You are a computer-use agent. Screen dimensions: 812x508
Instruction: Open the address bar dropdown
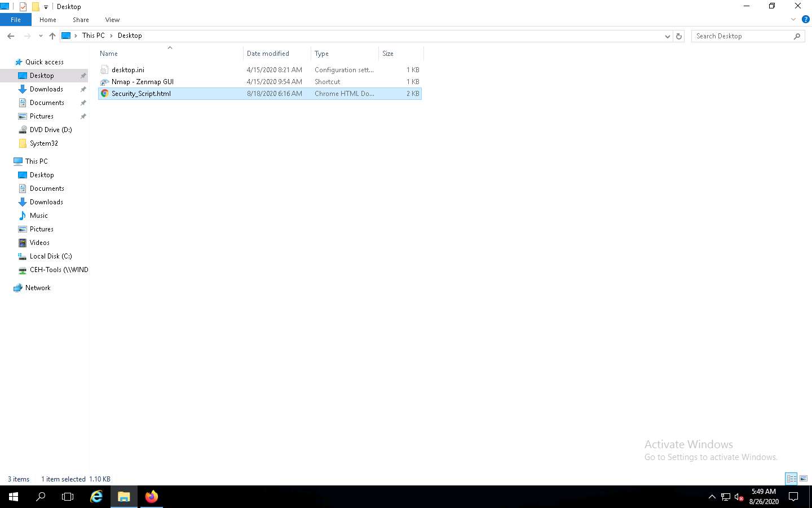tap(668, 36)
